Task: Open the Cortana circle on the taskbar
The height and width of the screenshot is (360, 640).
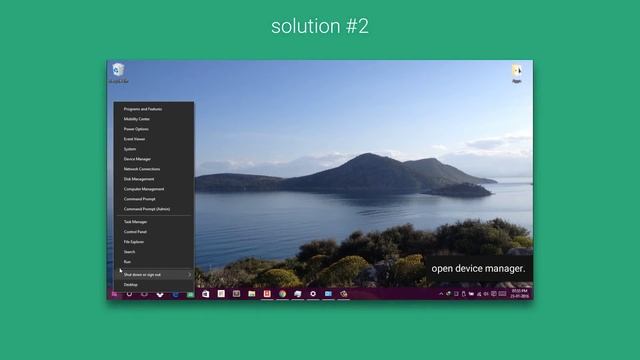Action: [129, 294]
